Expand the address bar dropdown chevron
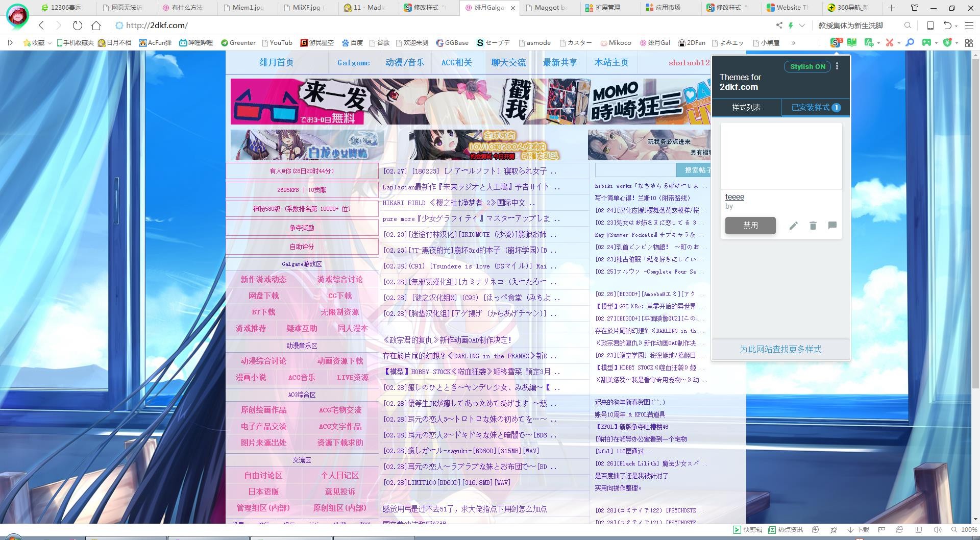The image size is (980, 540). click(x=802, y=26)
